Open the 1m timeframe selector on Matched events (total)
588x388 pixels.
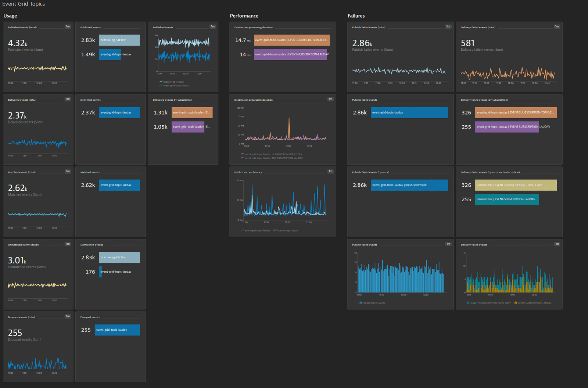click(68, 171)
